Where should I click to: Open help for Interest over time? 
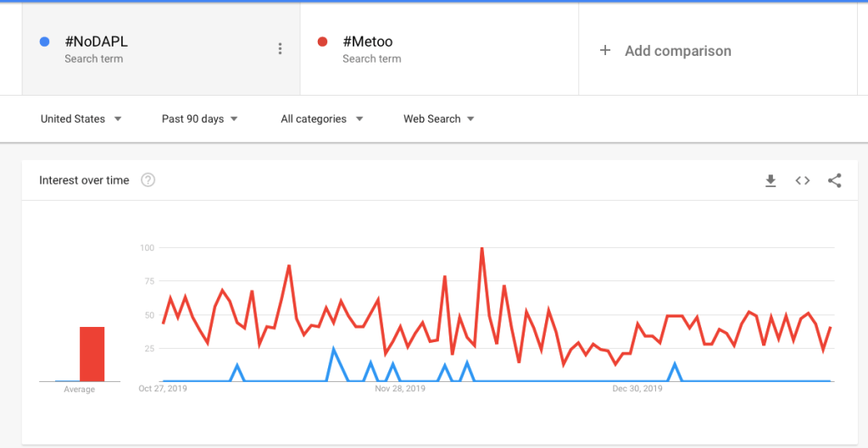(x=148, y=180)
